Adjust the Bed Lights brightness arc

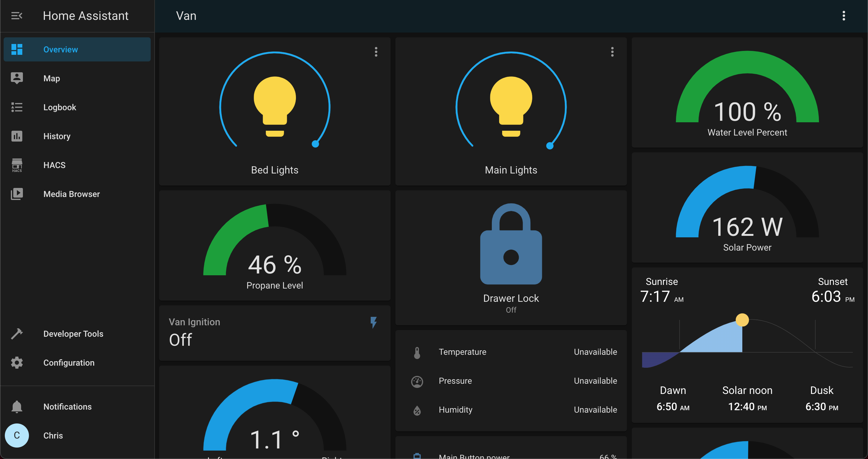tap(315, 143)
